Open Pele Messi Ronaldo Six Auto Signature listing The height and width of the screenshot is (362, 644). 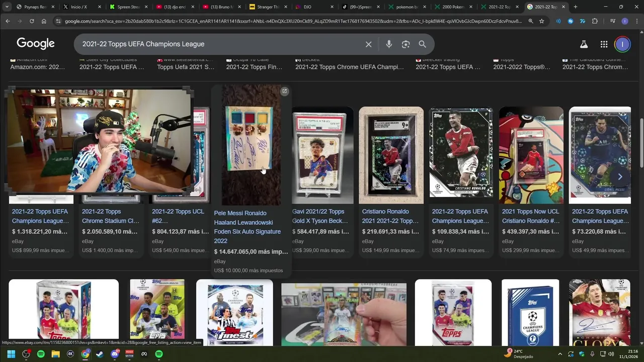pos(248,227)
